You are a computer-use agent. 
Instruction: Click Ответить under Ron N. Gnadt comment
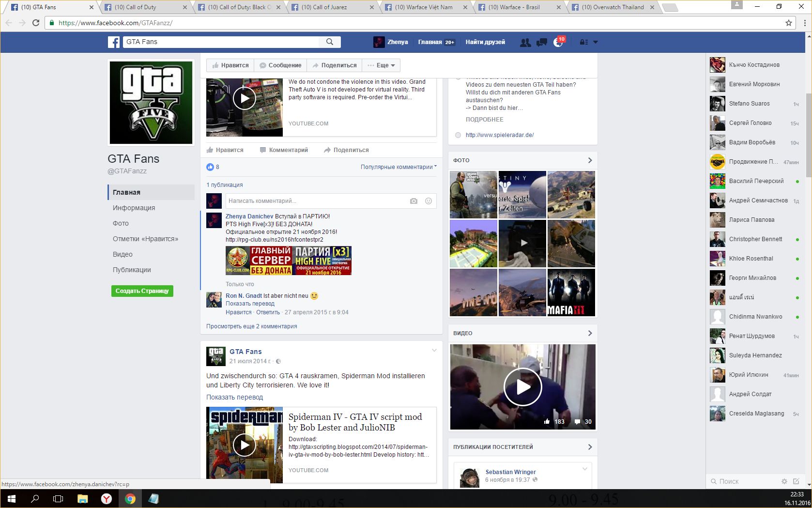(268, 312)
